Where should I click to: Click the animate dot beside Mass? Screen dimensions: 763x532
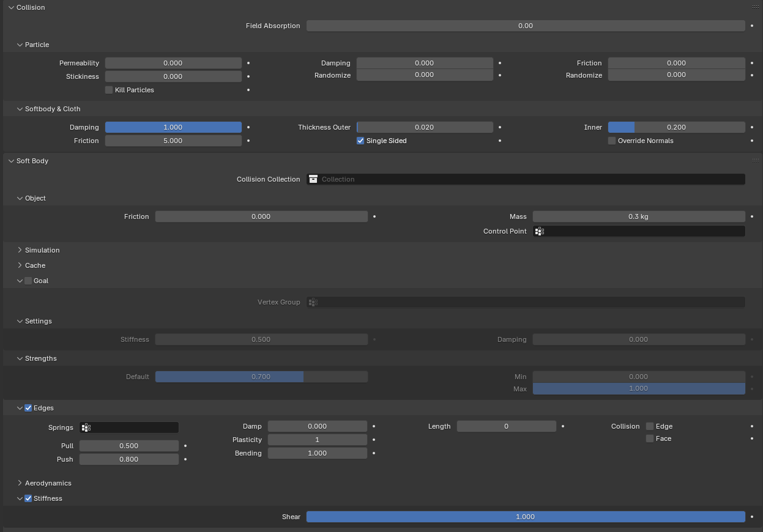[x=751, y=216]
